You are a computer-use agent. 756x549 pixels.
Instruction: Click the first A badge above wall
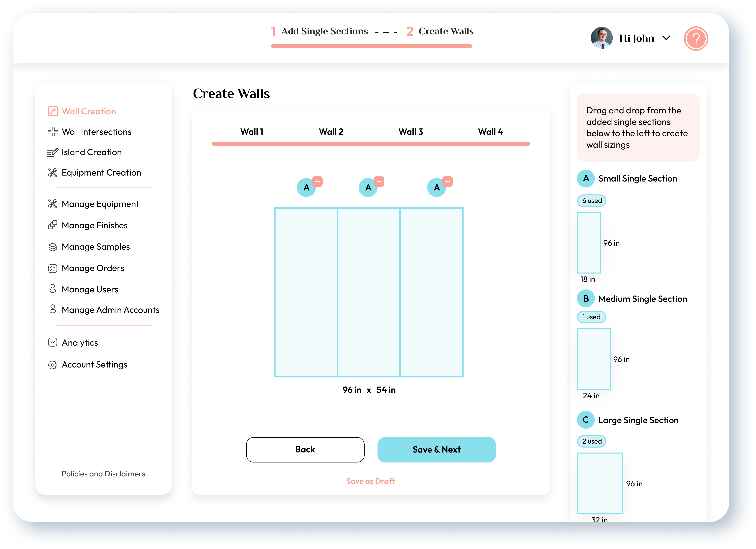306,188
